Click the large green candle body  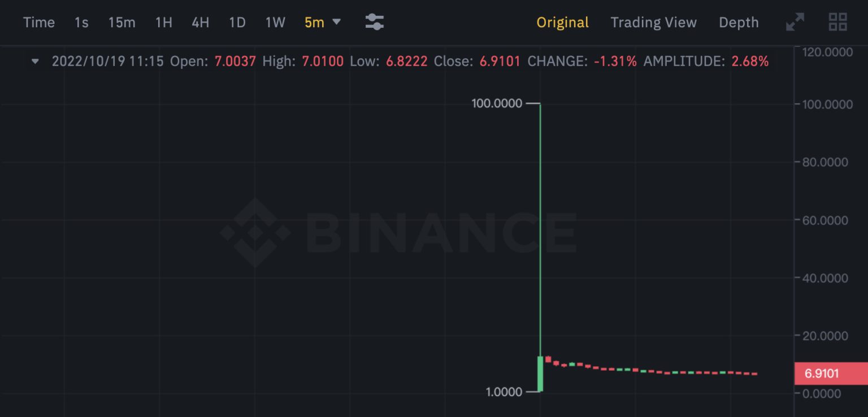pyautogui.click(x=540, y=373)
